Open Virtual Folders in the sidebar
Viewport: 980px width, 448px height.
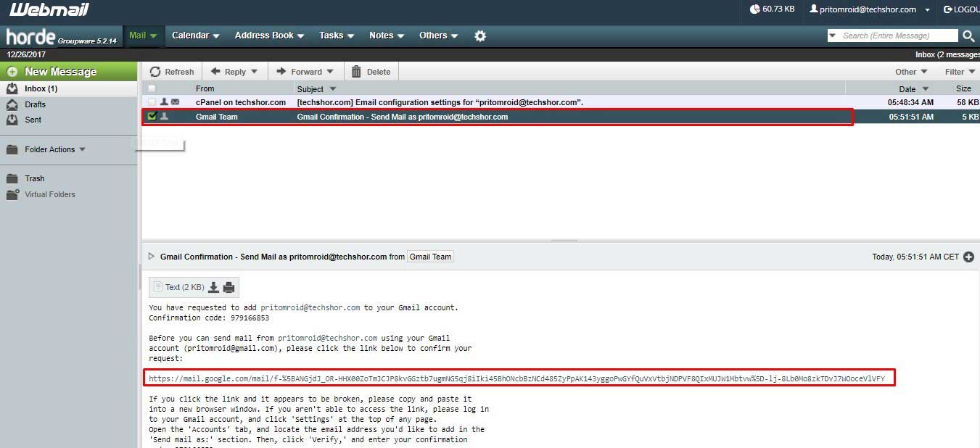[x=50, y=194]
